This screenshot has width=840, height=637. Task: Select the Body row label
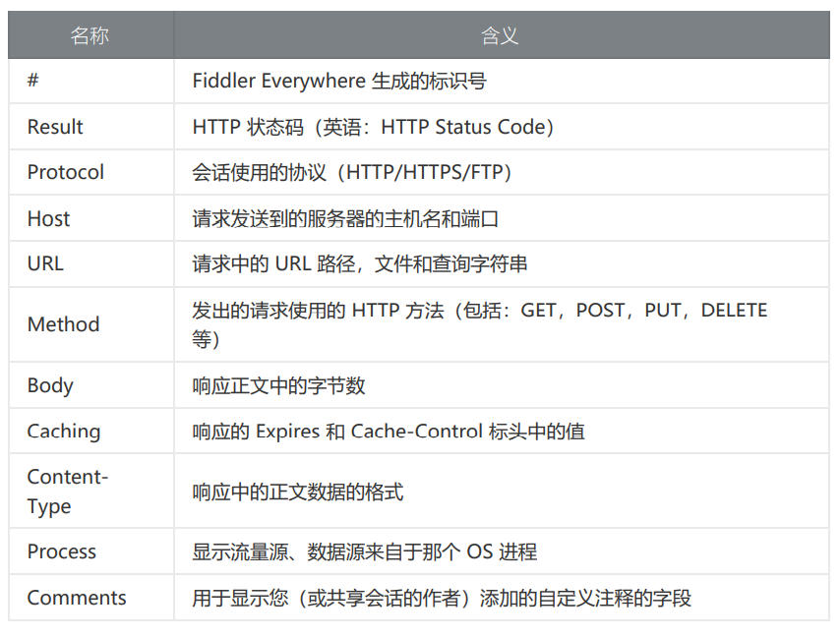(x=50, y=385)
